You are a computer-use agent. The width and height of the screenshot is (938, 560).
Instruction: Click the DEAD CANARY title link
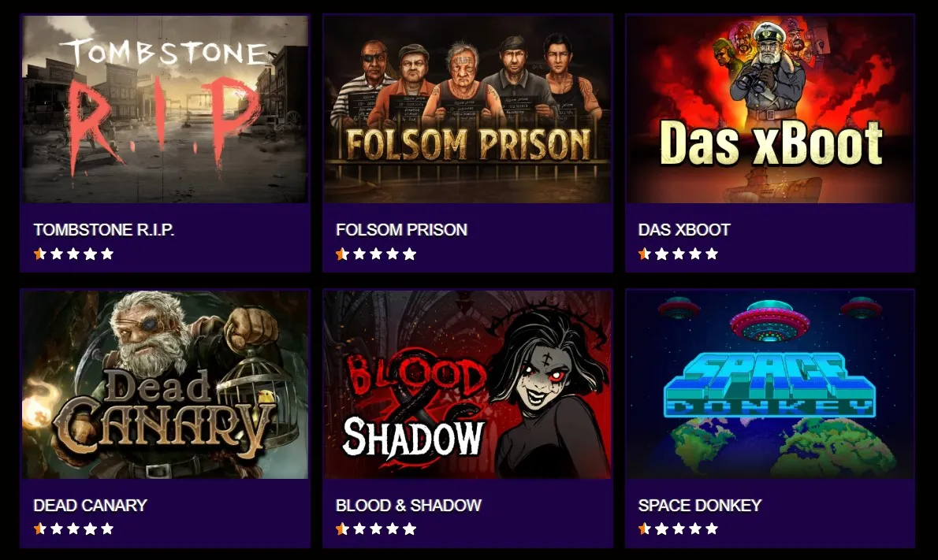tap(91, 505)
